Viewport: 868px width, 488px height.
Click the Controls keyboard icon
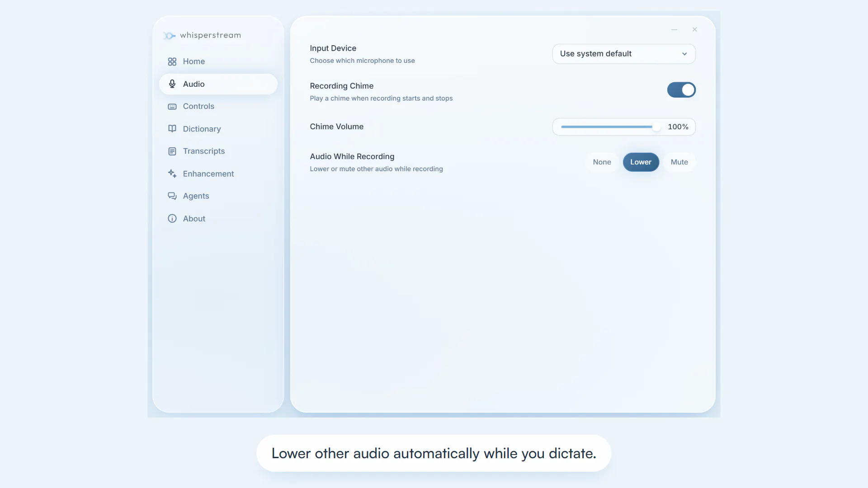tap(172, 107)
